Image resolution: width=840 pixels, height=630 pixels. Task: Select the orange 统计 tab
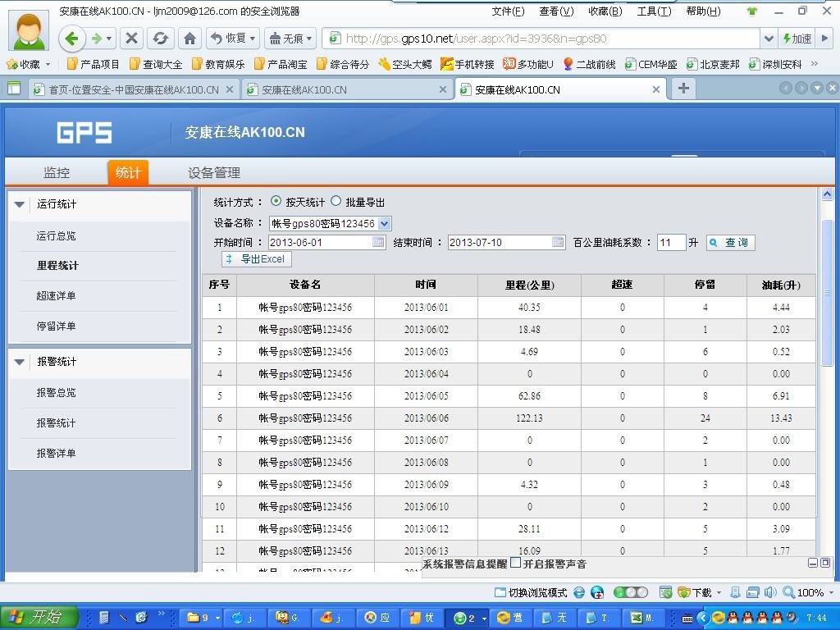pos(128,172)
